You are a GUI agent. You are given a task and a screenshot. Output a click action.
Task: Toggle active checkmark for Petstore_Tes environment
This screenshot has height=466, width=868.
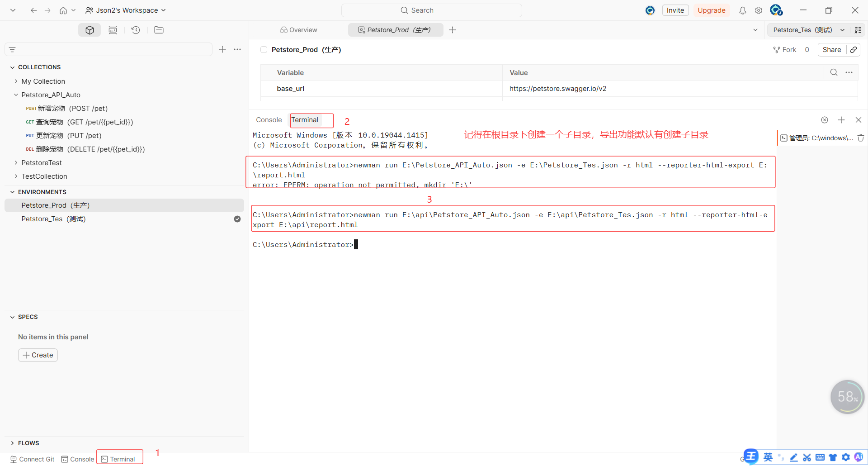pos(237,219)
